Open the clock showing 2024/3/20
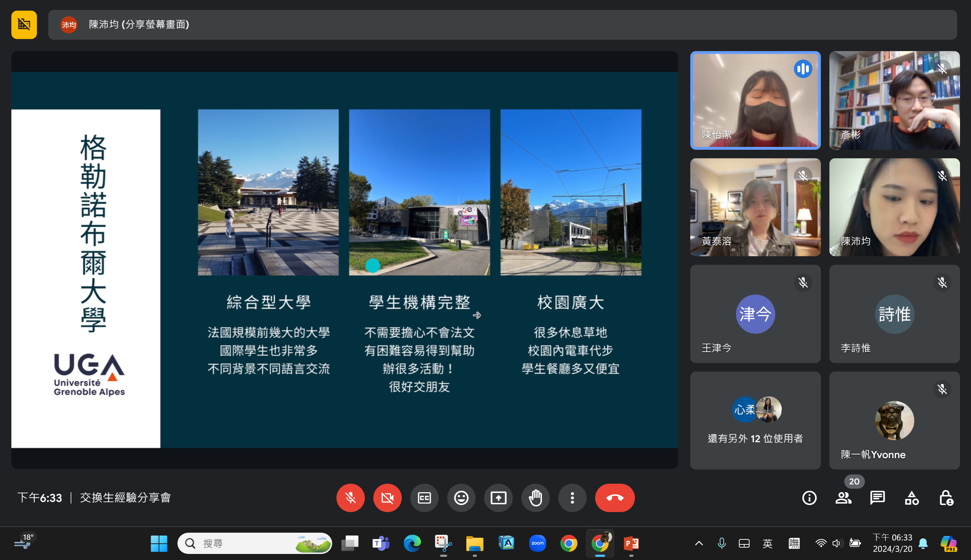Screen dimensions: 971x560 tap(892, 543)
